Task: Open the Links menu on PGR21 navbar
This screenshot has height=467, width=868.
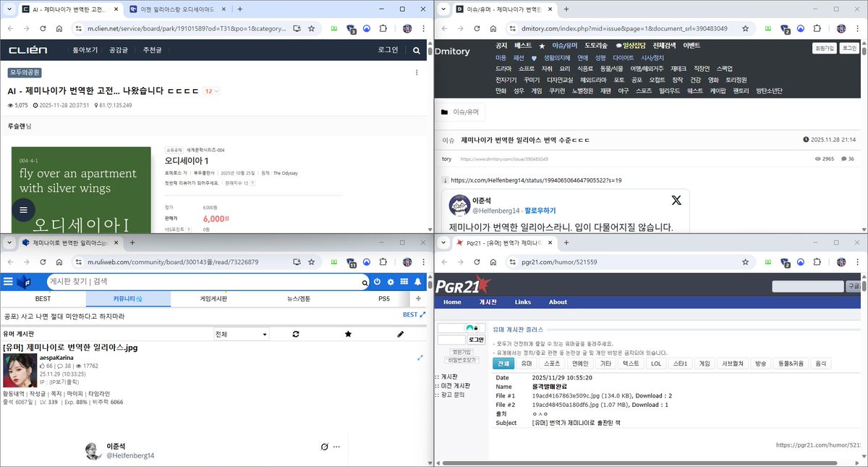Action: tap(522, 302)
